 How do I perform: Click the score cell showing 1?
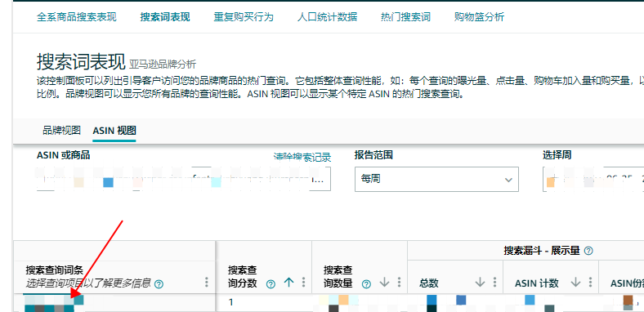[231, 302]
